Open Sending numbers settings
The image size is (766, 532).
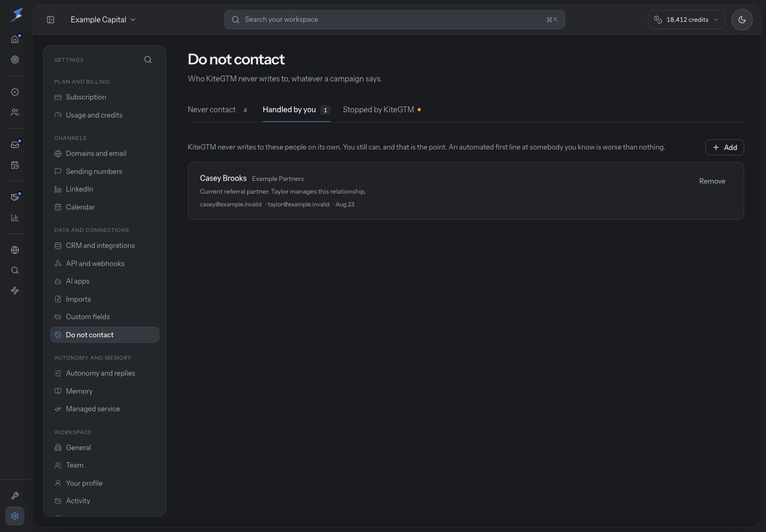tap(105, 171)
